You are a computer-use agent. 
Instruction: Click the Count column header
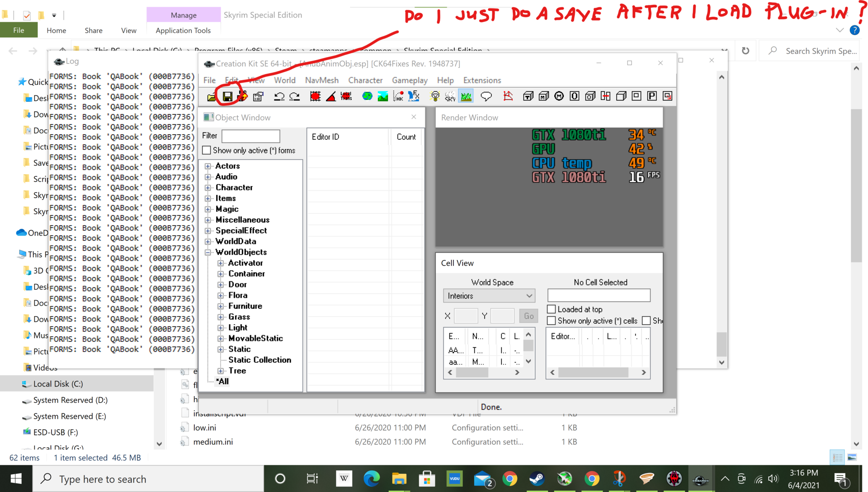point(406,137)
